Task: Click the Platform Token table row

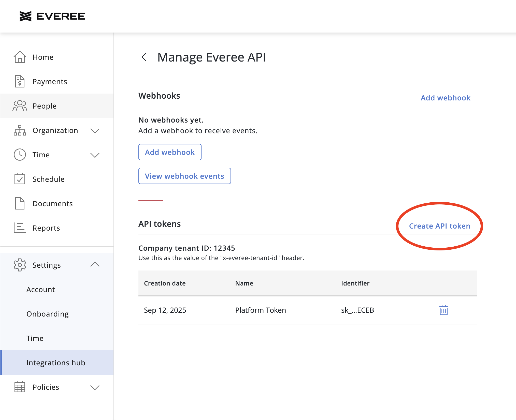Action: click(261, 310)
